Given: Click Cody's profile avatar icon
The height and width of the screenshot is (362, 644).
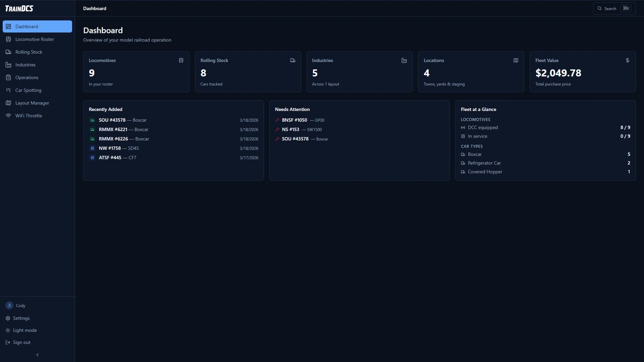Looking at the screenshot, I should click(9, 305).
